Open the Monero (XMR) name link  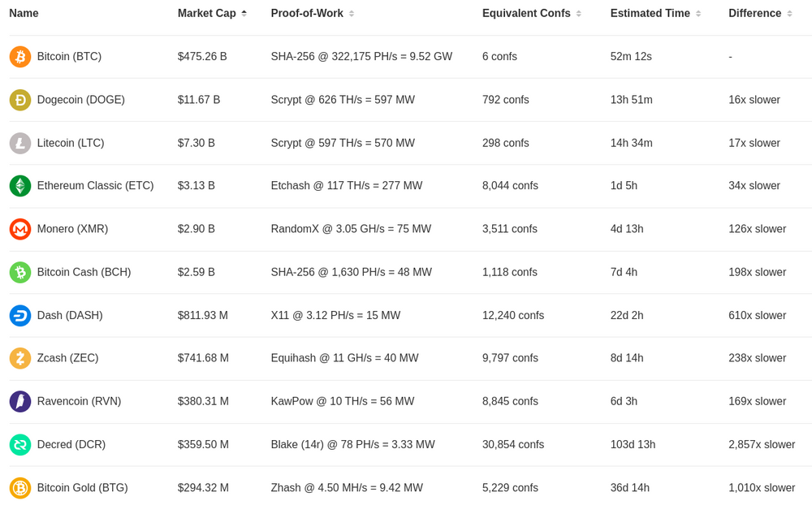point(72,229)
